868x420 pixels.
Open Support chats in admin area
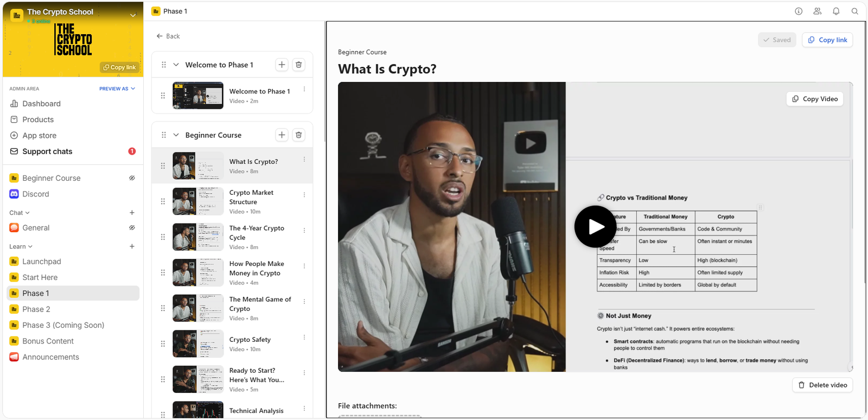[47, 151]
